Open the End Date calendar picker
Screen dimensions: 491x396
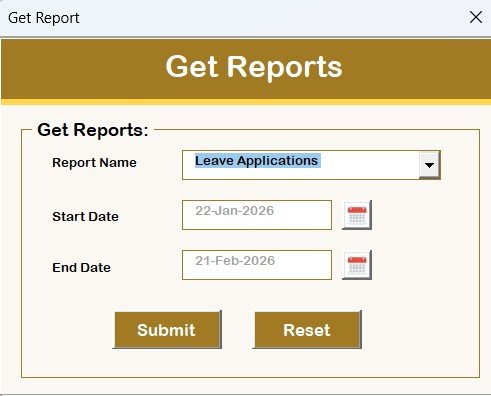pos(357,265)
